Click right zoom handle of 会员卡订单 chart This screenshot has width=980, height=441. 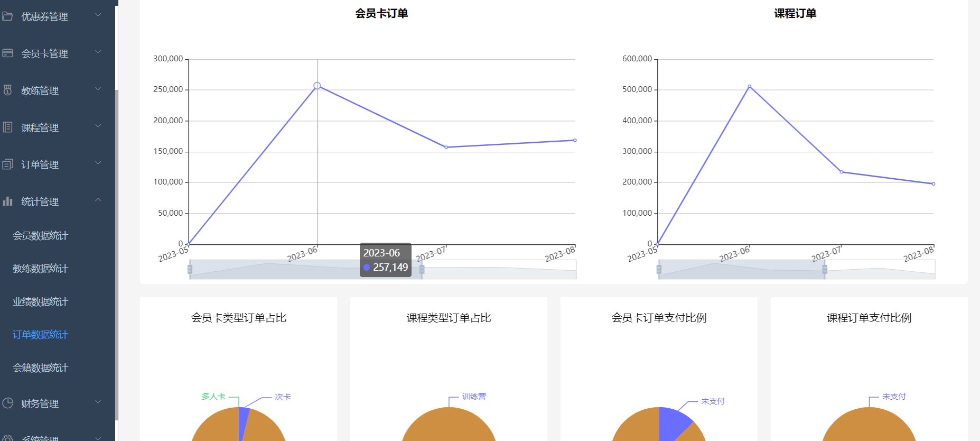tap(422, 270)
